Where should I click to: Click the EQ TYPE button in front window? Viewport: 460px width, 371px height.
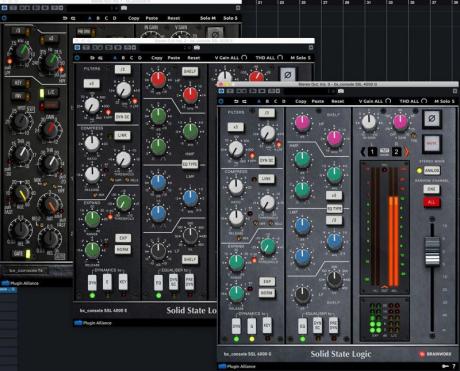(x=334, y=209)
